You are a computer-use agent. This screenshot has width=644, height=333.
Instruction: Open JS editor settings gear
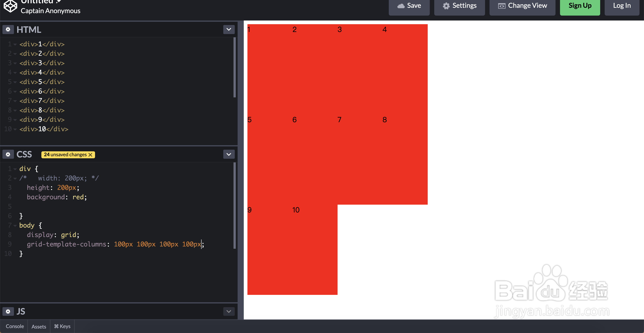click(x=8, y=311)
